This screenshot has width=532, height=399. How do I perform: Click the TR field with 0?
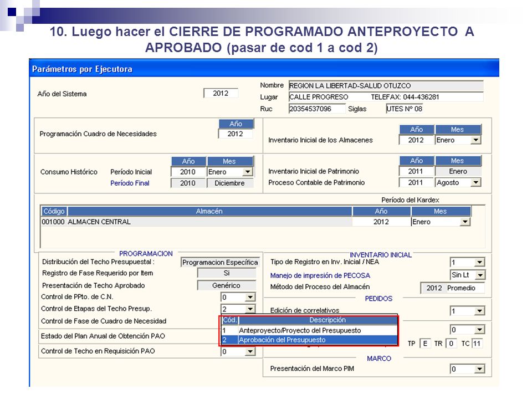(x=451, y=344)
